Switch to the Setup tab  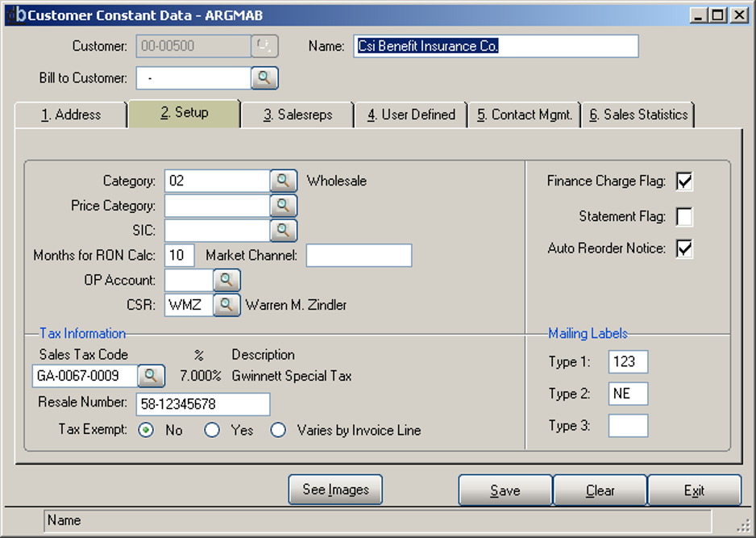185,114
